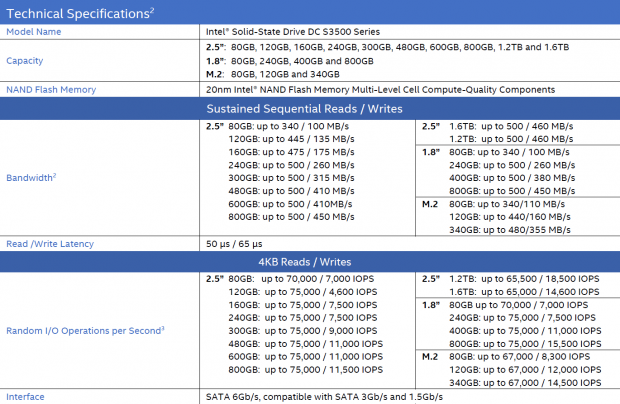Click '400GB: up to 75,000 / 11,000 IOPS'
Screen dimensions: 620x404
click(x=525, y=331)
